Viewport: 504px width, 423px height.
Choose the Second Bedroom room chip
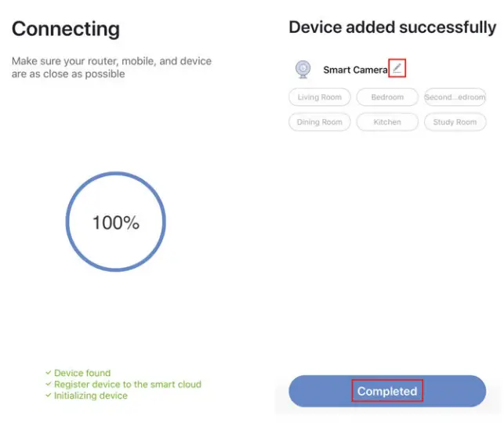tap(455, 97)
